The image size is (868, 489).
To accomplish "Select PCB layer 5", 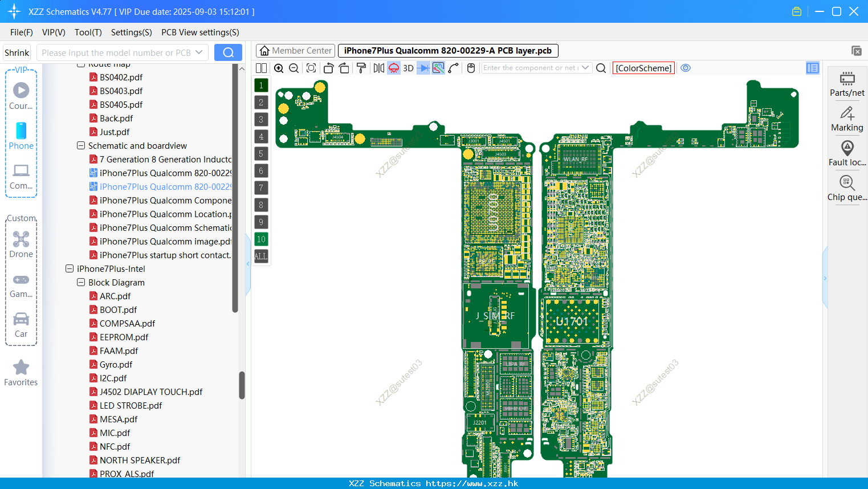I will point(261,154).
